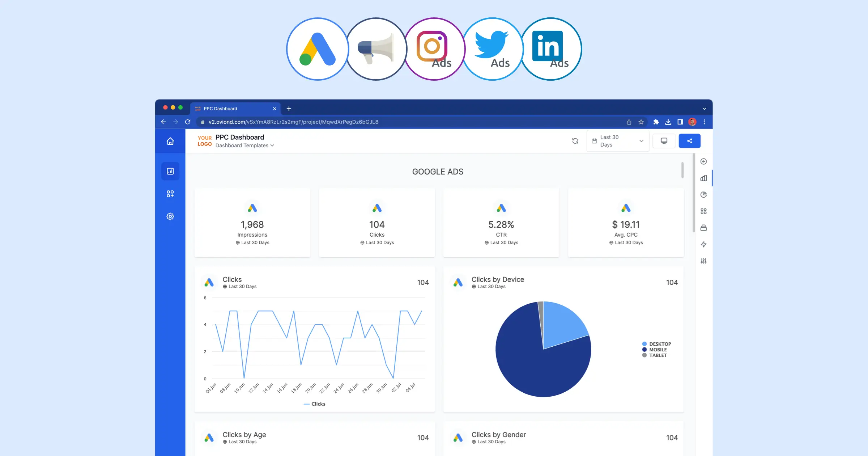Select the pie chart icon in right panel
Screen dimensions: 868x456
click(703, 195)
